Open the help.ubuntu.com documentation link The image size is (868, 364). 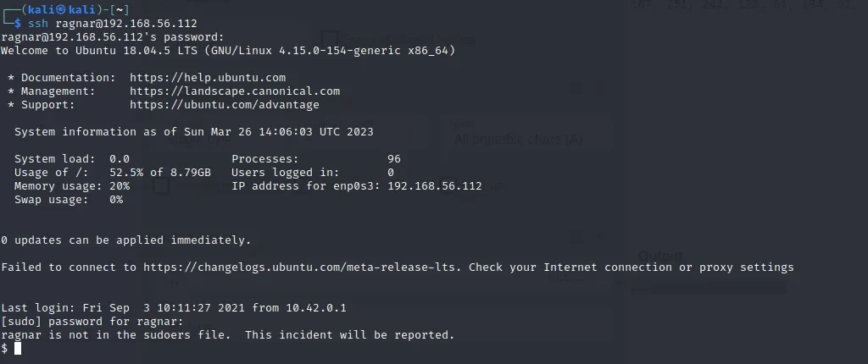(208, 78)
